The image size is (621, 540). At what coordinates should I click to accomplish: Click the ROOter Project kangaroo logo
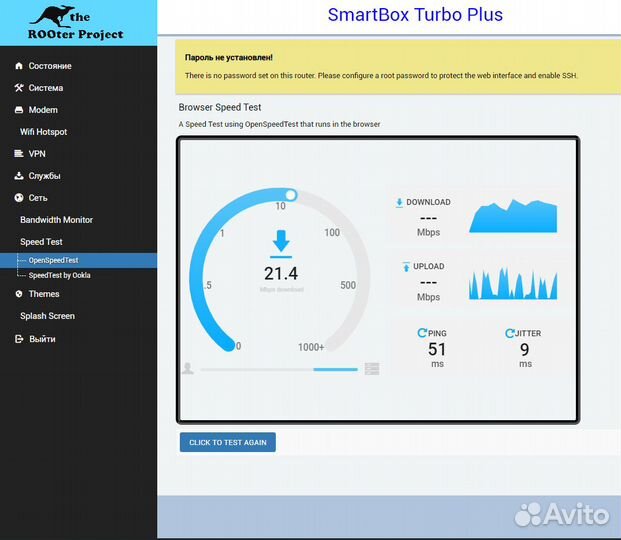click(x=76, y=23)
